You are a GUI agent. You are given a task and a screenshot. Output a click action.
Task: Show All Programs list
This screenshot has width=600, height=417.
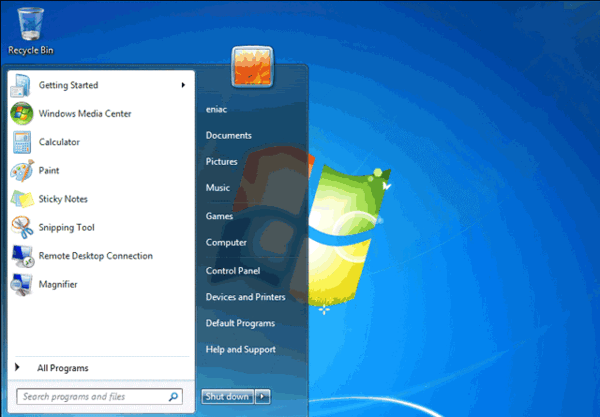[x=63, y=368]
